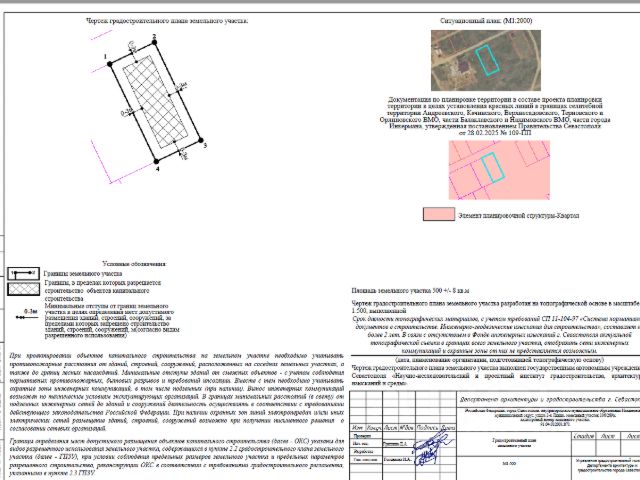This screenshot has height=480, width=640.
Task: Click the cyan plot outline on satellite image
Action: tap(487, 60)
